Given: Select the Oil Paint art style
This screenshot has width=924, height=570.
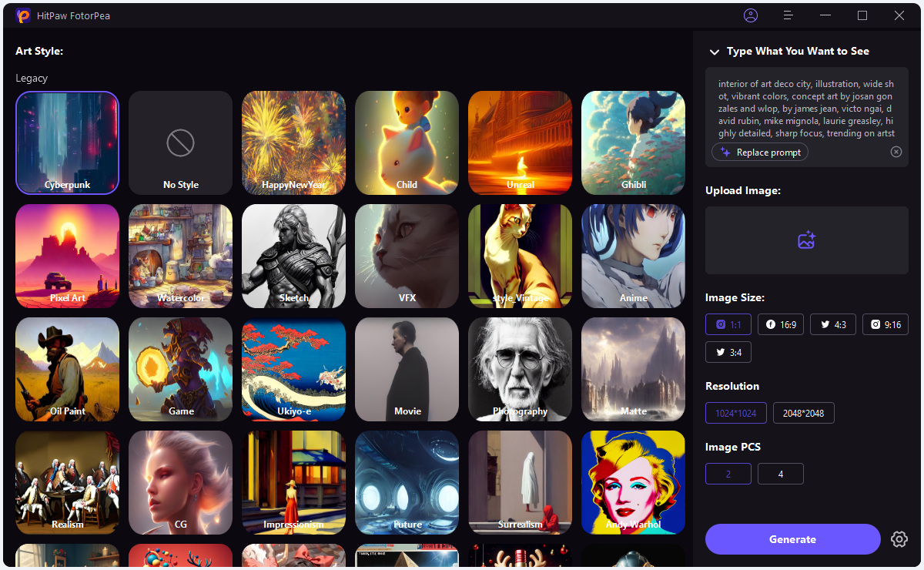Looking at the screenshot, I should point(68,369).
